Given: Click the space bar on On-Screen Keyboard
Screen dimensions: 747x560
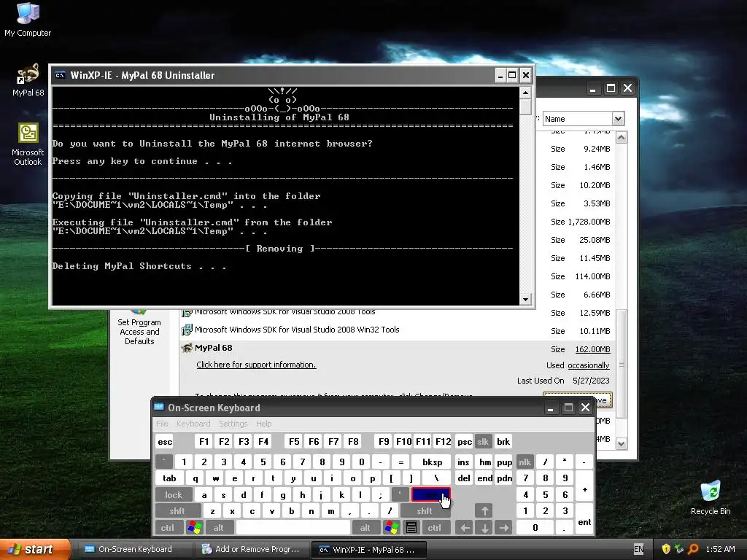Looking at the screenshot, I should 293,528.
